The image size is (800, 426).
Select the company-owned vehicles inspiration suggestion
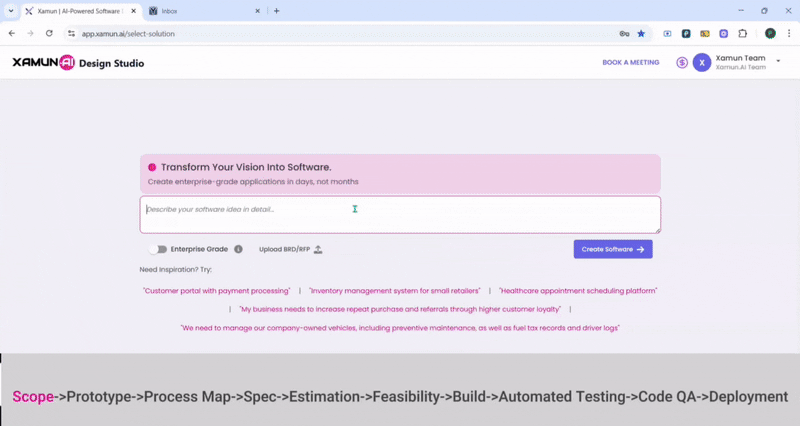tap(400, 328)
